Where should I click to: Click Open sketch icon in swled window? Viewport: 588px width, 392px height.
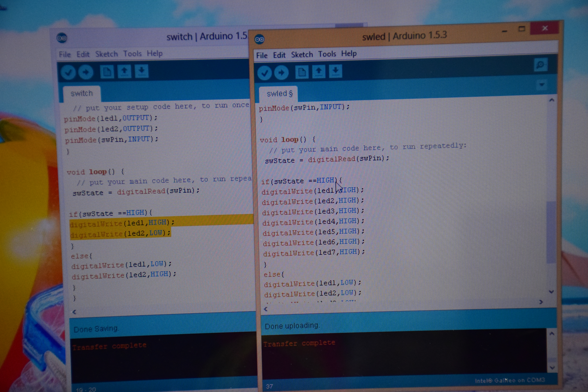[319, 72]
